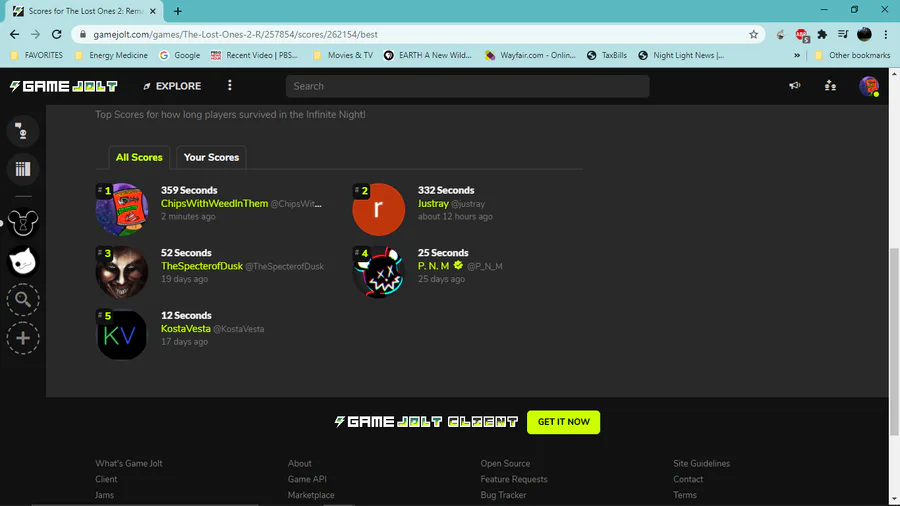Open the friends list icon
This screenshot has height=506, width=900.
(x=830, y=85)
